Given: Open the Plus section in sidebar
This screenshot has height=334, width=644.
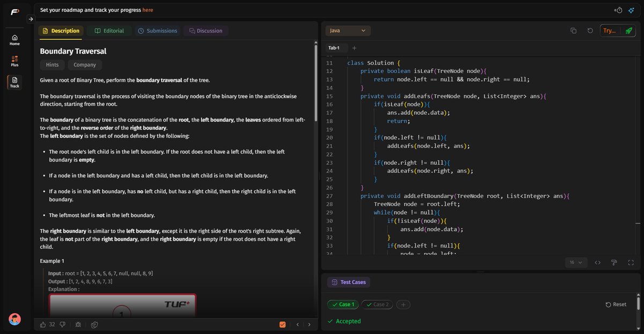Looking at the screenshot, I should [14, 61].
